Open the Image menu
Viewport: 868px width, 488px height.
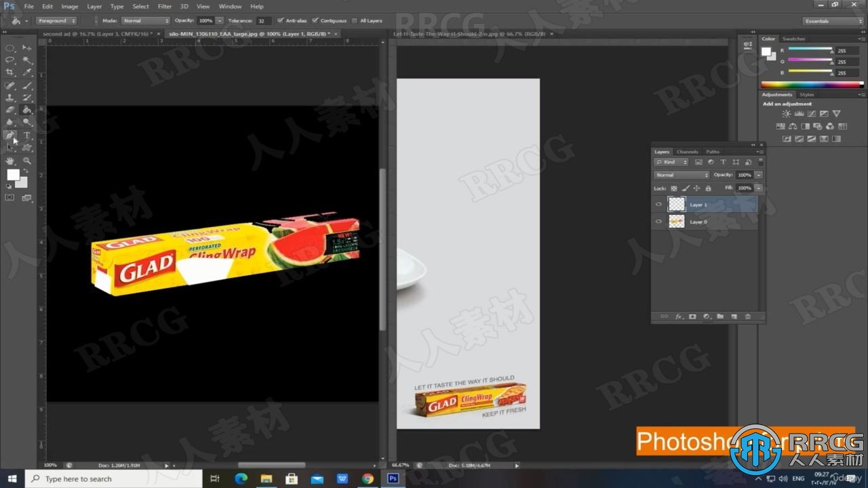pos(70,6)
